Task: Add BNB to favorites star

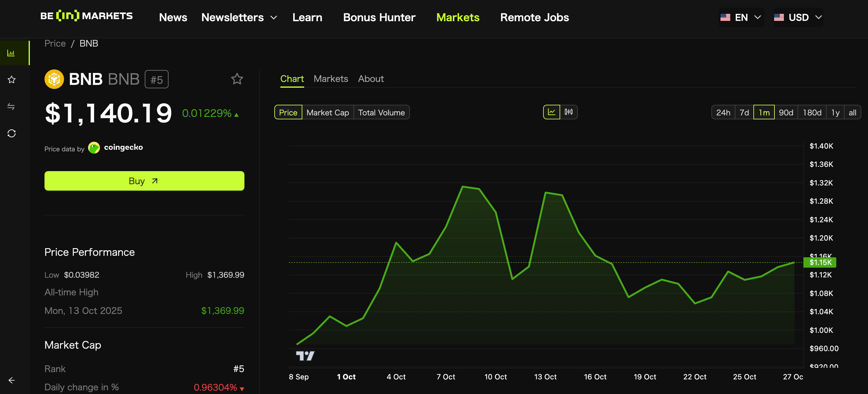Action: click(x=237, y=79)
